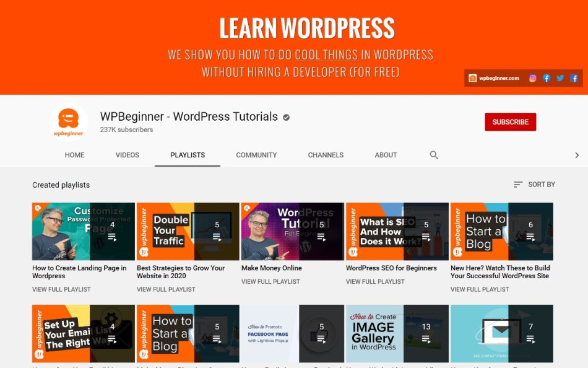Image resolution: width=588 pixels, height=368 pixels.
Task: Click playlist icon on Customize Password Protected thumbnail
Action: [112, 237]
